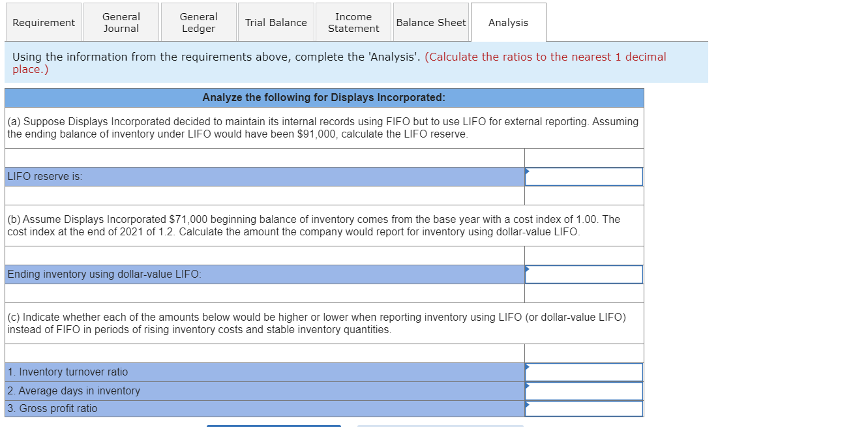Click the '3. Gross profit ratio' row label

click(x=52, y=409)
